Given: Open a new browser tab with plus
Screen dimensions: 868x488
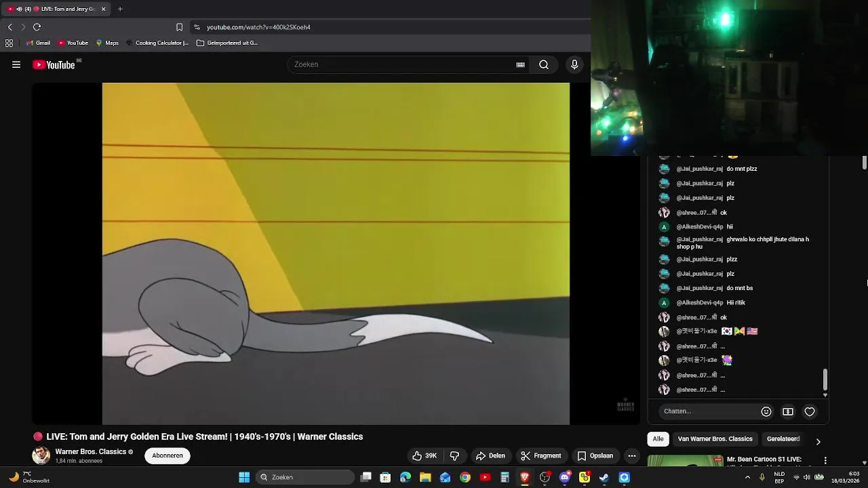Looking at the screenshot, I should pos(120,9).
